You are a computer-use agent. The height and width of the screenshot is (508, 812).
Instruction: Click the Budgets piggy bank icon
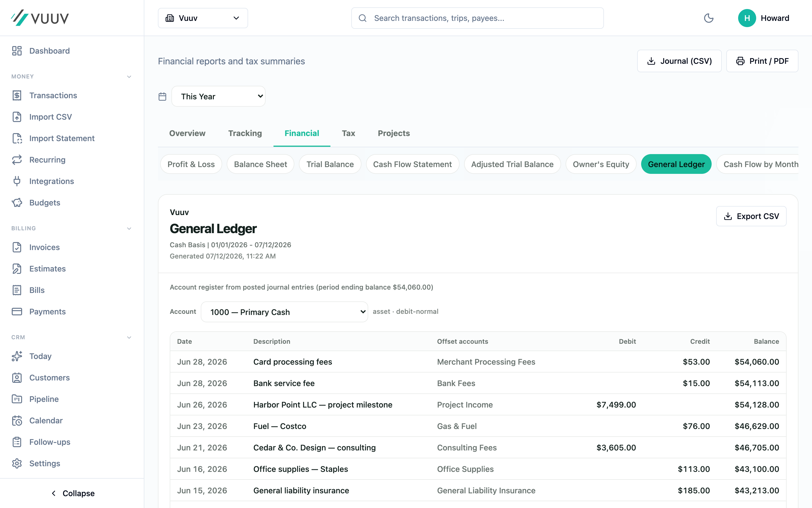click(17, 203)
